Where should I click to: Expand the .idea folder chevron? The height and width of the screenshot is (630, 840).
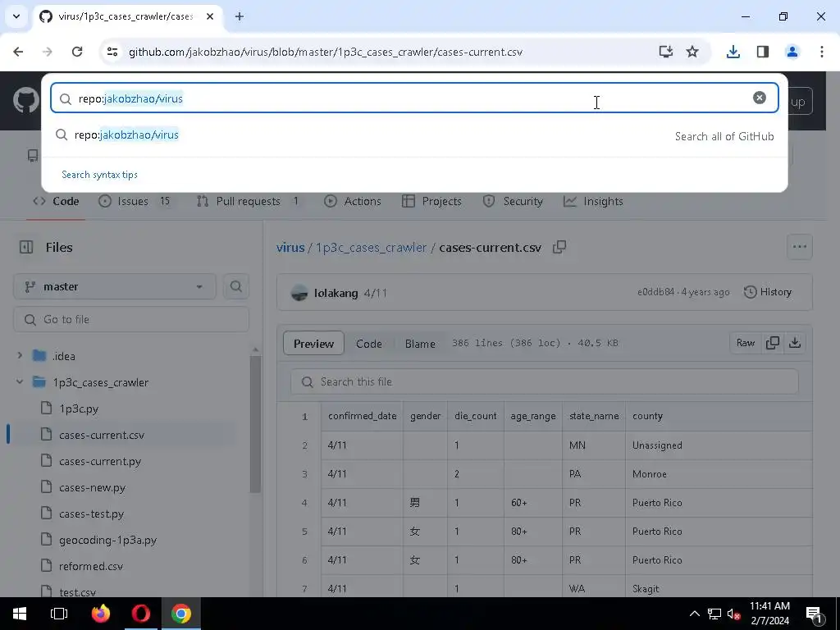pos(20,356)
